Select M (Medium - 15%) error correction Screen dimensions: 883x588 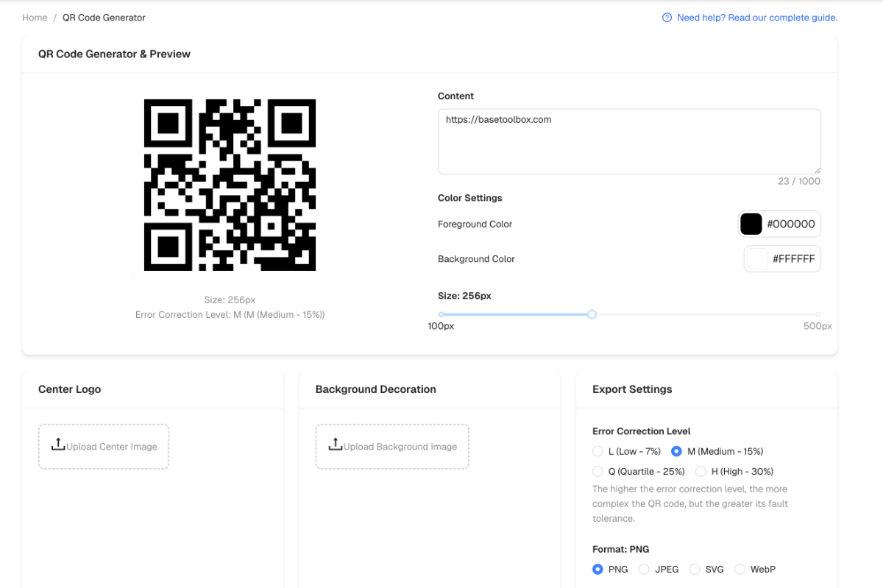(676, 451)
